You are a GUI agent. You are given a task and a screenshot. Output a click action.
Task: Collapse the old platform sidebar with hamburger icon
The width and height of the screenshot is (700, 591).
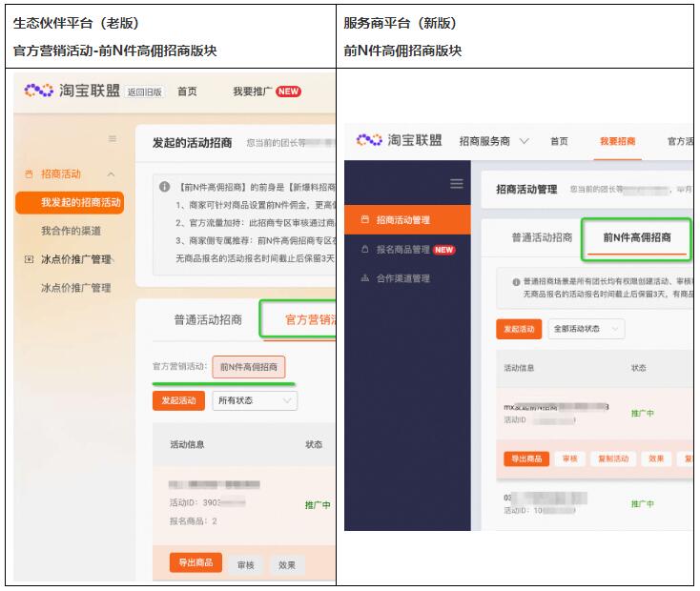click(113, 139)
